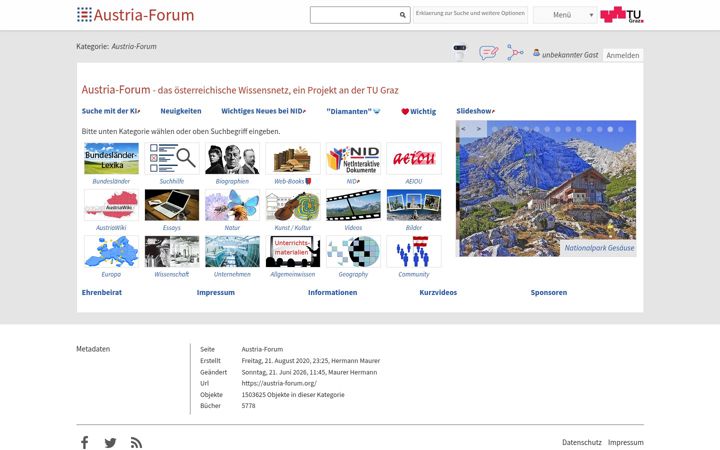Click the unbekannter Gast user label
This screenshot has width=720, height=450.
570,55
